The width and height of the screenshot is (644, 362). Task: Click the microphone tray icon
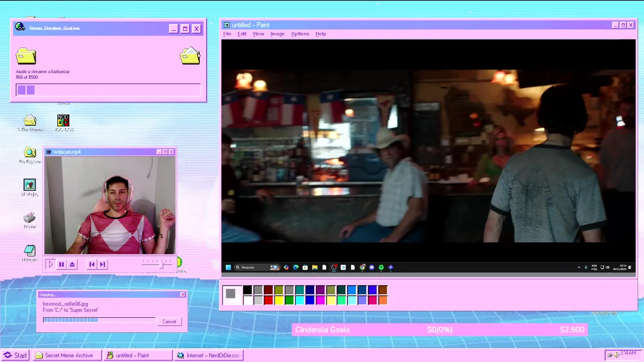point(586,267)
